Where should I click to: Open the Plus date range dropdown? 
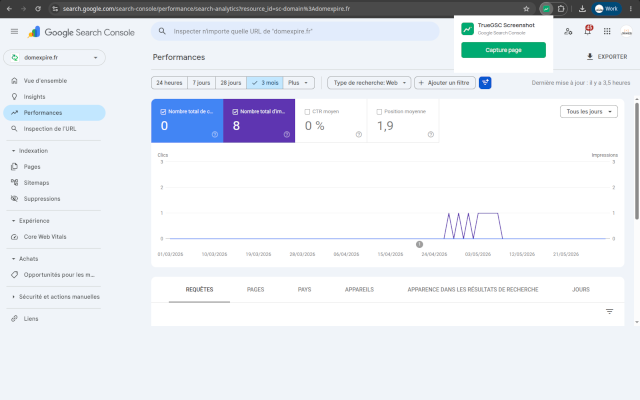pyautogui.click(x=298, y=83)
